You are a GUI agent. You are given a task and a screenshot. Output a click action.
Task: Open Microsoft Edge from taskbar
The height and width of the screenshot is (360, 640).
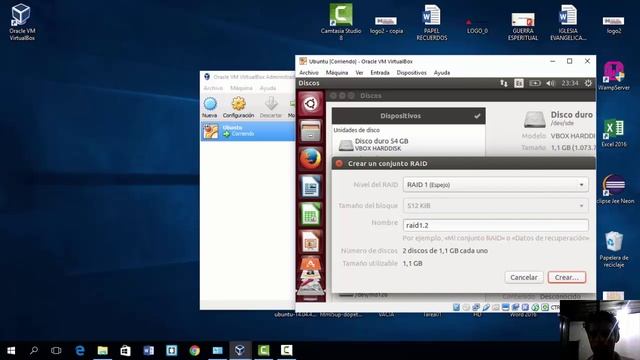(80, 350)
